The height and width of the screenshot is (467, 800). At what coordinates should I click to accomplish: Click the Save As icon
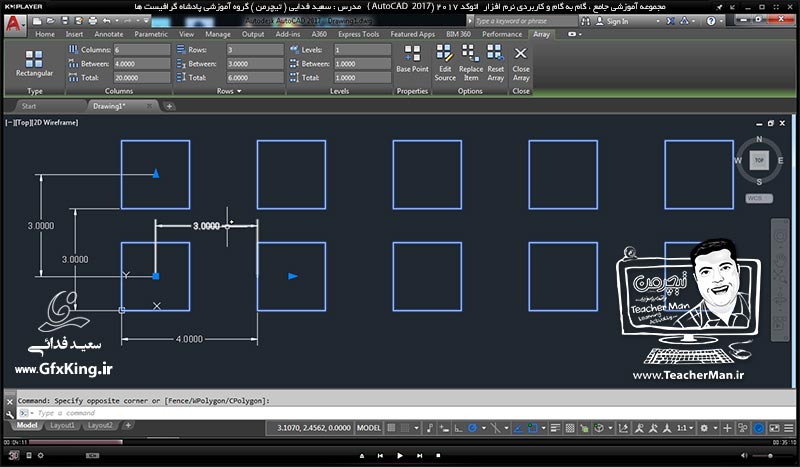pyautogui.click(x=79, y=21)
